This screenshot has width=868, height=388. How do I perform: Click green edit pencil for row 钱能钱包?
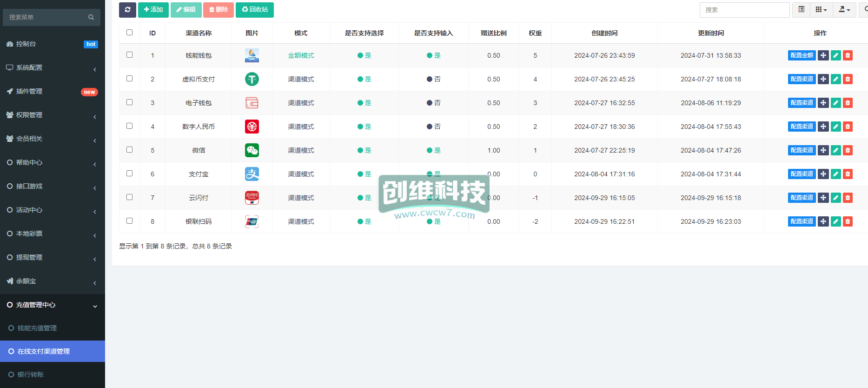835,55
